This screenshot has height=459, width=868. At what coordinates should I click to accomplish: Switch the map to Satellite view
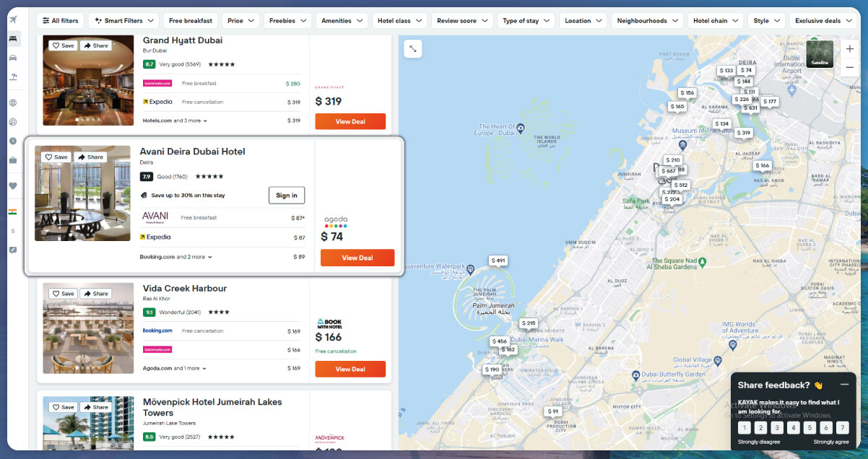(820, 53)
